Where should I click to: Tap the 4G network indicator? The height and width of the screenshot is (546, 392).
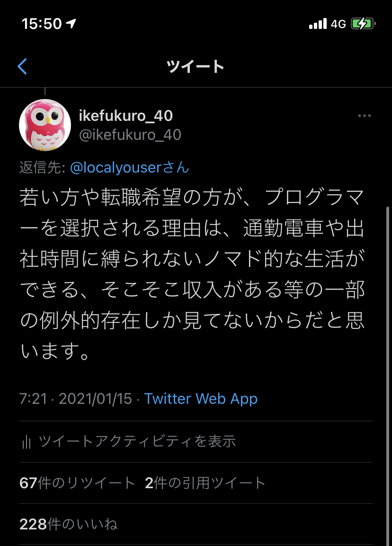338,24
